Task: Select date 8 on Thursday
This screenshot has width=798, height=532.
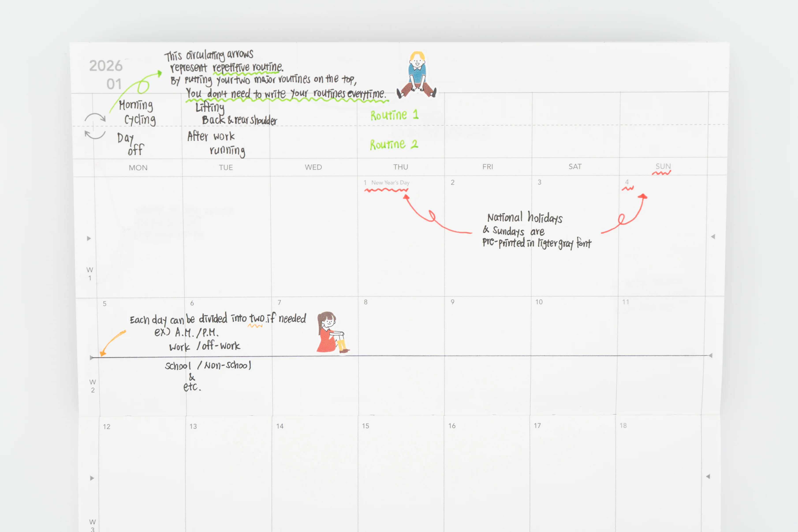Action: tap(365, 302)
